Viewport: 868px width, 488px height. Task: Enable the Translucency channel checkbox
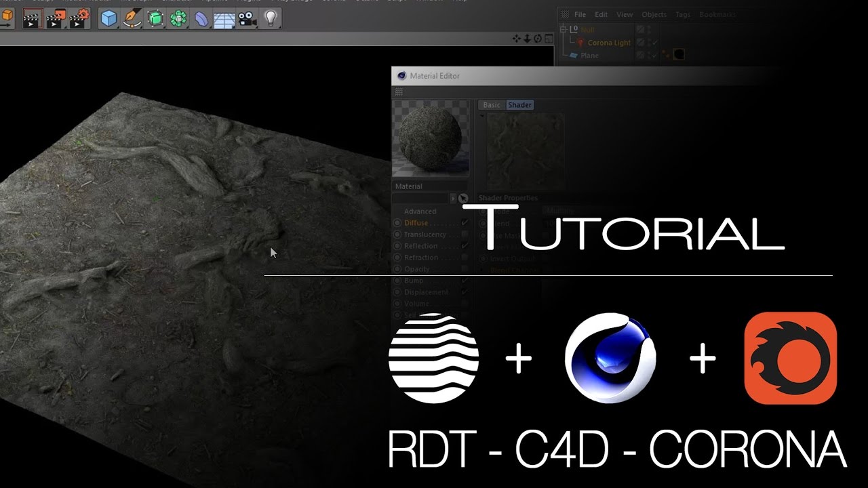(465, 235)
